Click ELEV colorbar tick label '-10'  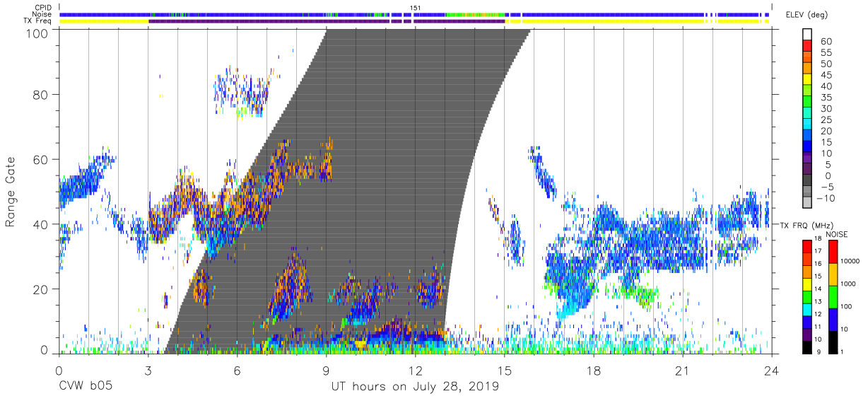827,198
